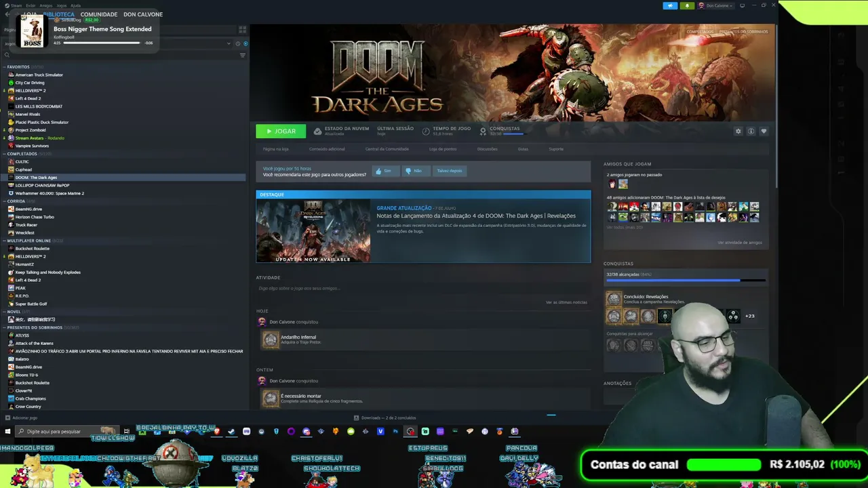Open the Steam icon on the taskbar
Viewport: 868px width, 488px height.
point(231,431)
